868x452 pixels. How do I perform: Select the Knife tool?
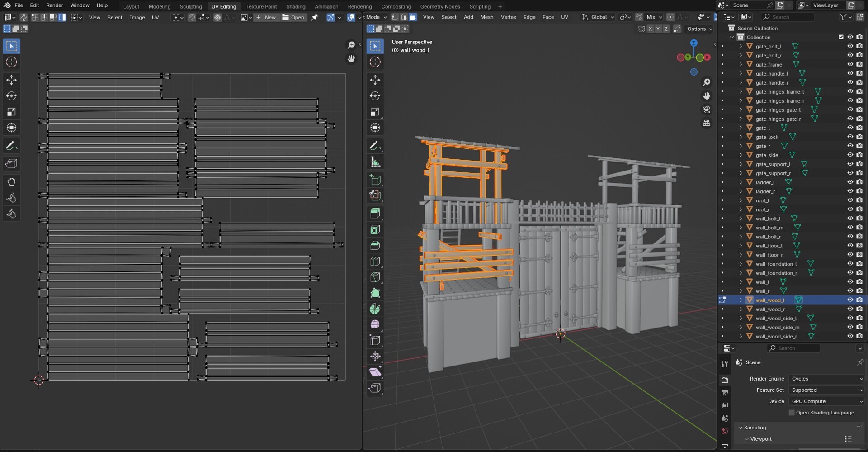click(x=375, y=277)
